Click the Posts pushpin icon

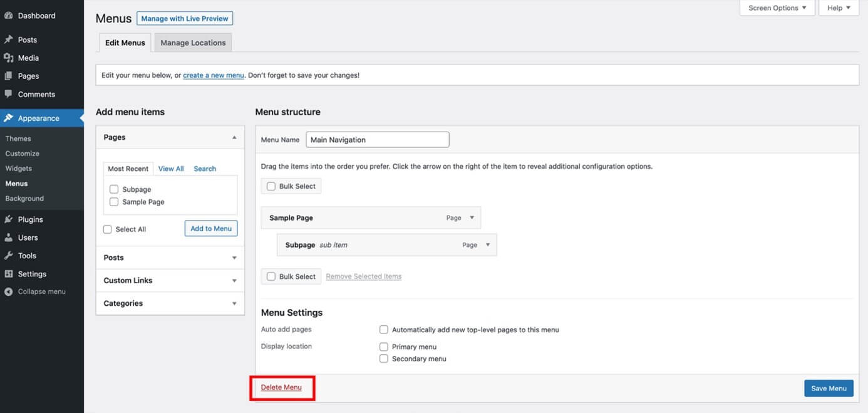8,39
